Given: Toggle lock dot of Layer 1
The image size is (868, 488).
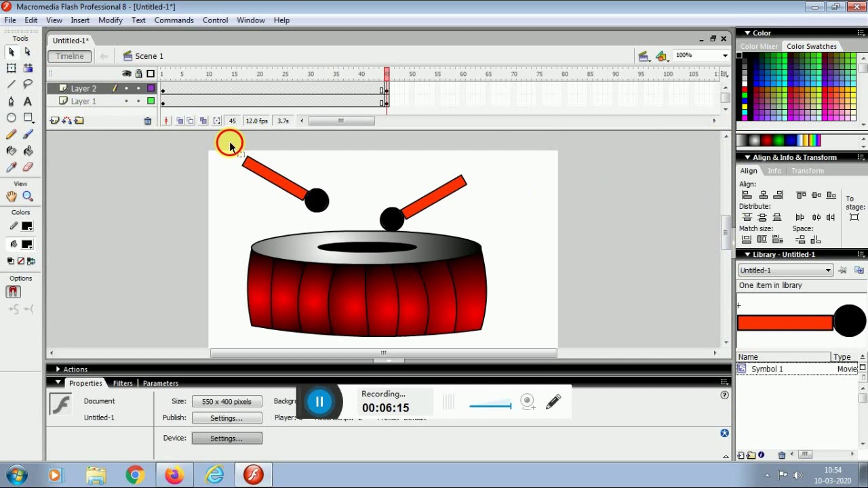Looking at the screenshot, I should pos(138,101).
